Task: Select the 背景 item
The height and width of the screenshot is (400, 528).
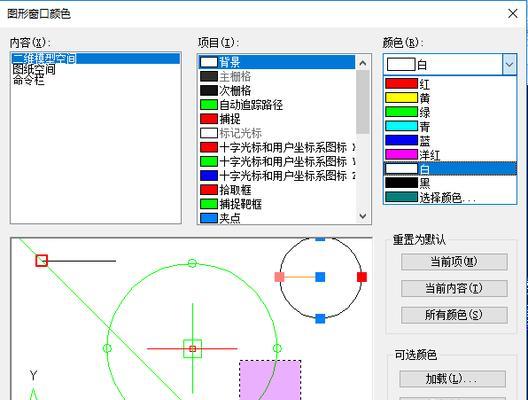Action: pyautogui.click(x=277, y=62)
